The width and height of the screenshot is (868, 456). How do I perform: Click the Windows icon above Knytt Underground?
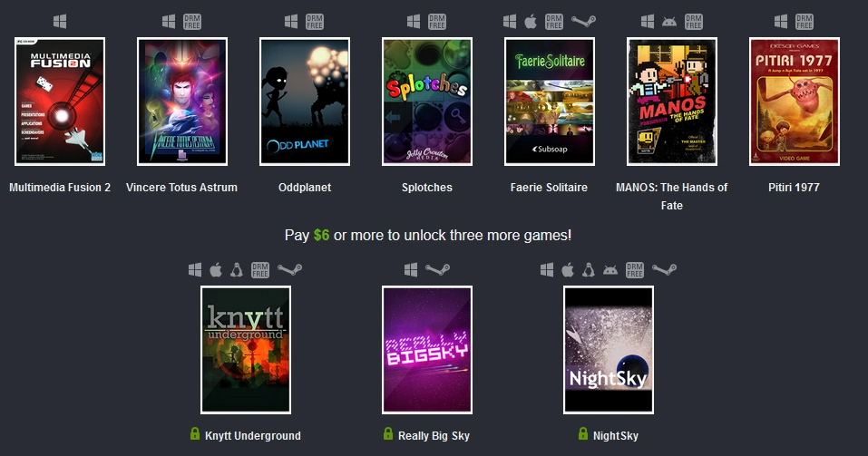tap(195, 269)
